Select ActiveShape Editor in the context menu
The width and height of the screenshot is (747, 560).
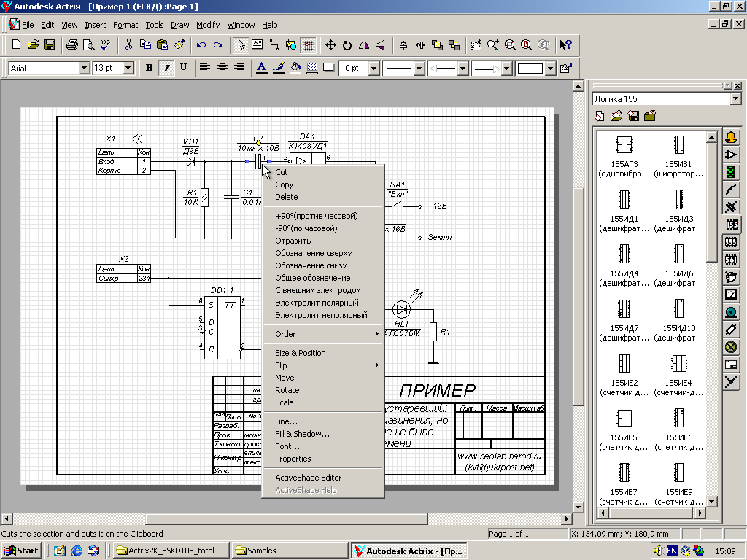(x=308, y=478)
